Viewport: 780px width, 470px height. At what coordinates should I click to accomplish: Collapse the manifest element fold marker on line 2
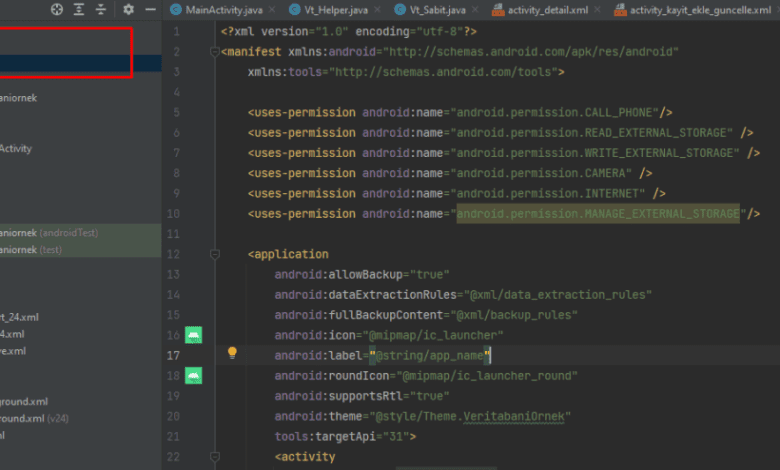point(215,52)
